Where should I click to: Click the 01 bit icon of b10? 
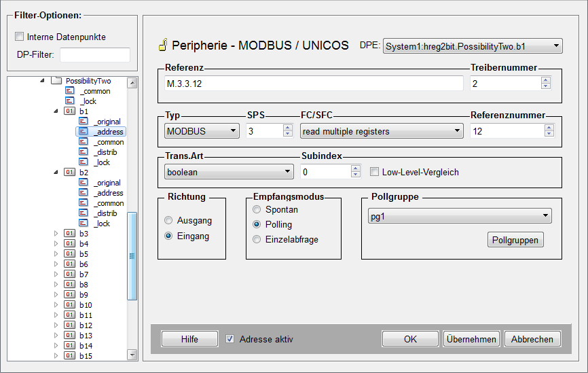tap(69, 304)
